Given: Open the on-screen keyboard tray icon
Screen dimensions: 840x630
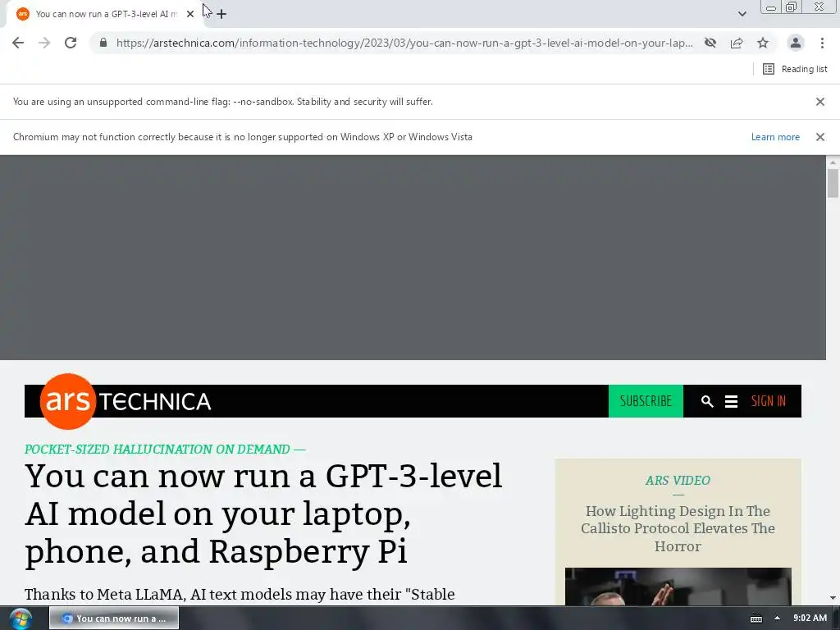Looking at the screenshot, I should (x=756, y=619).
